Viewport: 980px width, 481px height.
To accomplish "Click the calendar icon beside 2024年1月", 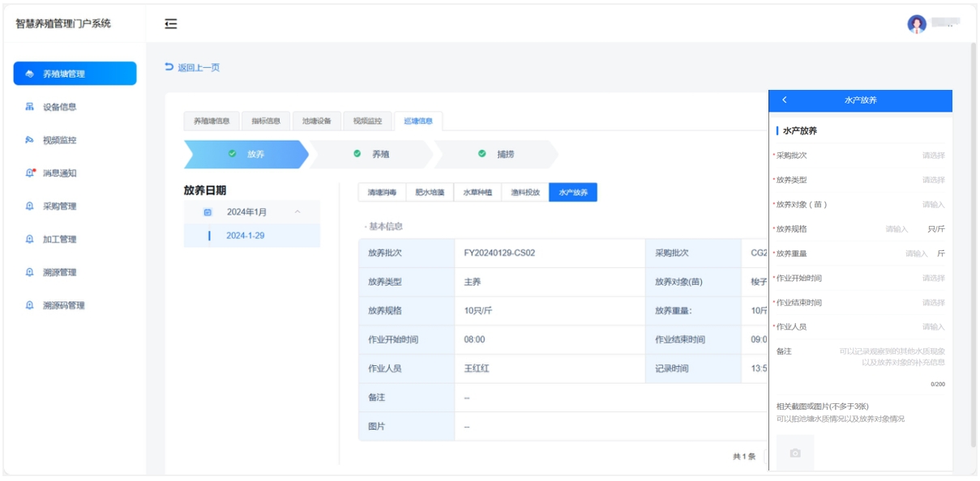I will pyautogui.click(x=208, y=212).
